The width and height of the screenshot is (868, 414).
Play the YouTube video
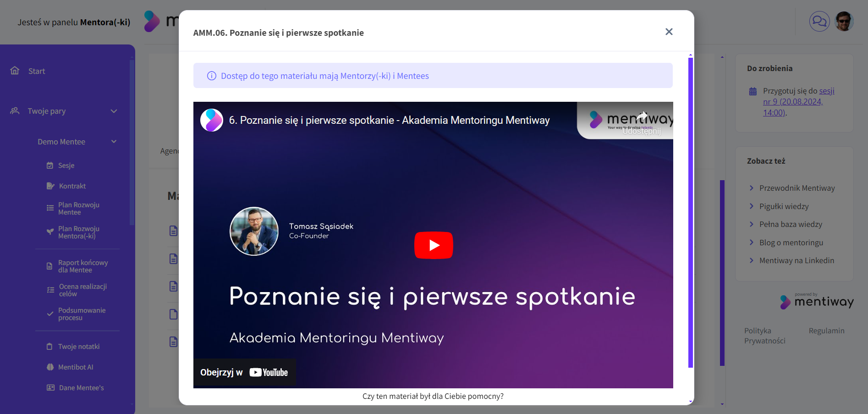433,245
